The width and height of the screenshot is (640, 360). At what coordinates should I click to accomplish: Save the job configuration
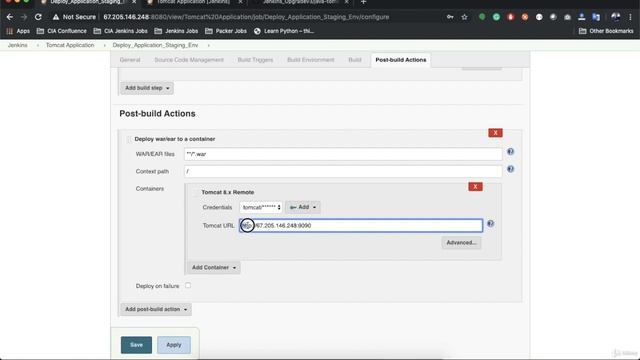(x=136, y=345)
